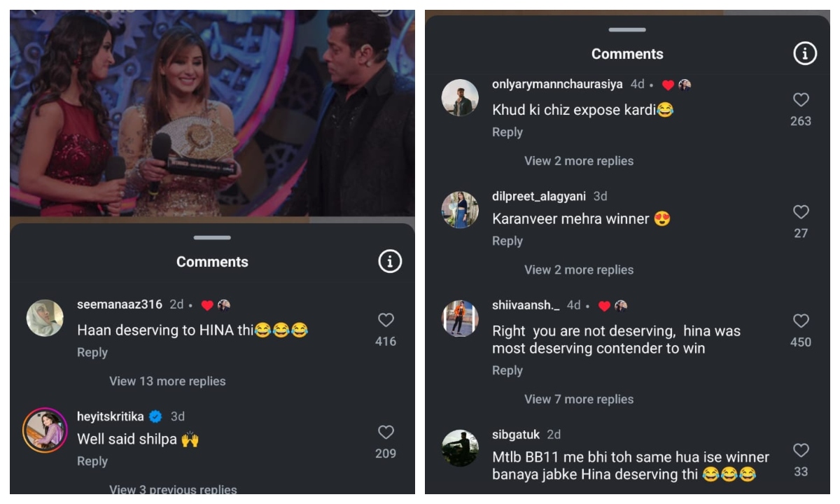Screen dimensions: 840x504
Task: Open comments info icon in left panel
Action: (390, 262)
